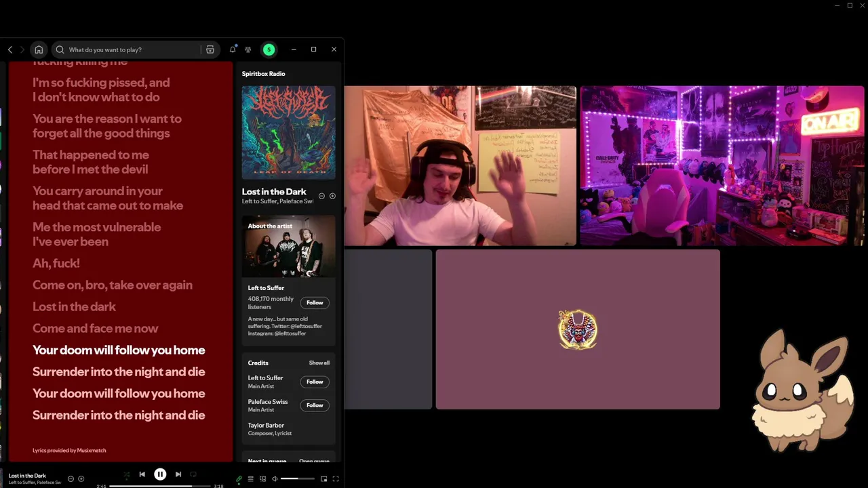
Task: Open Left to Suffer credit name
Action: 265,378
